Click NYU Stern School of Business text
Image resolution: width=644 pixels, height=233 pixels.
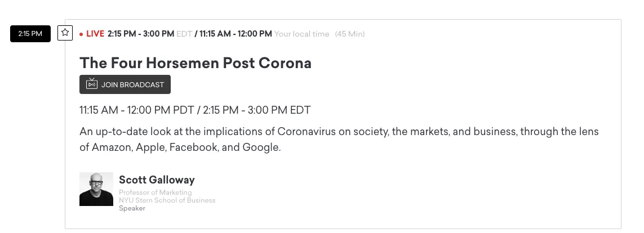coord(167,200)
